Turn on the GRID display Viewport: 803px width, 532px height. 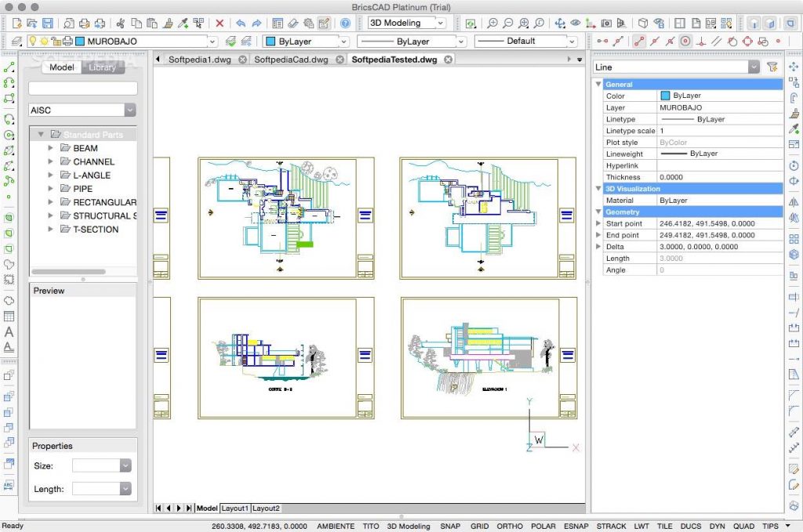click(479, 526)
